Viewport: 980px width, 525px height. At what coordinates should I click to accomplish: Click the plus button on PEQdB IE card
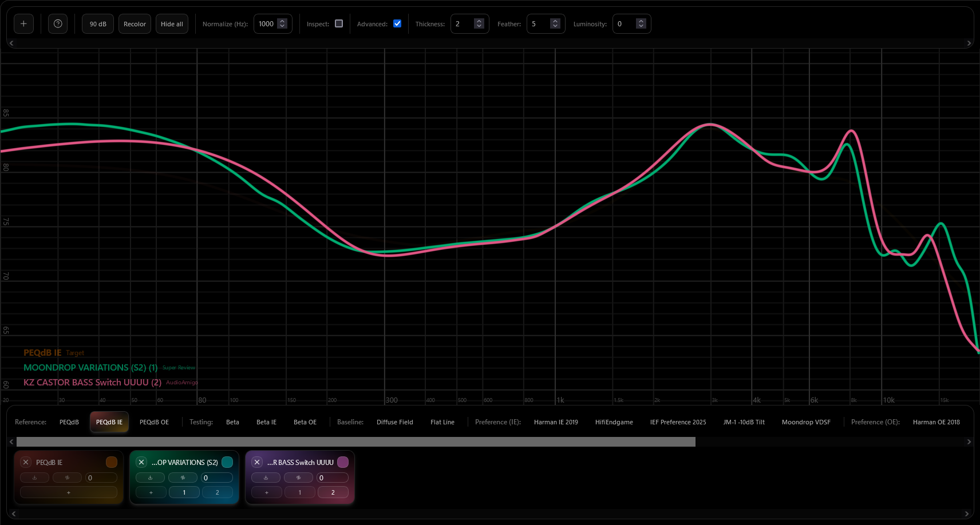point(69,492)
